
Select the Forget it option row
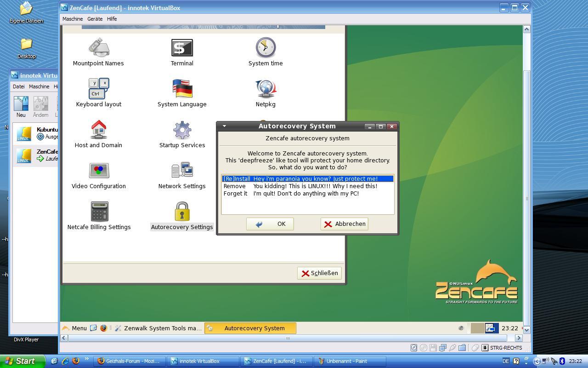(x=308, y=194)
